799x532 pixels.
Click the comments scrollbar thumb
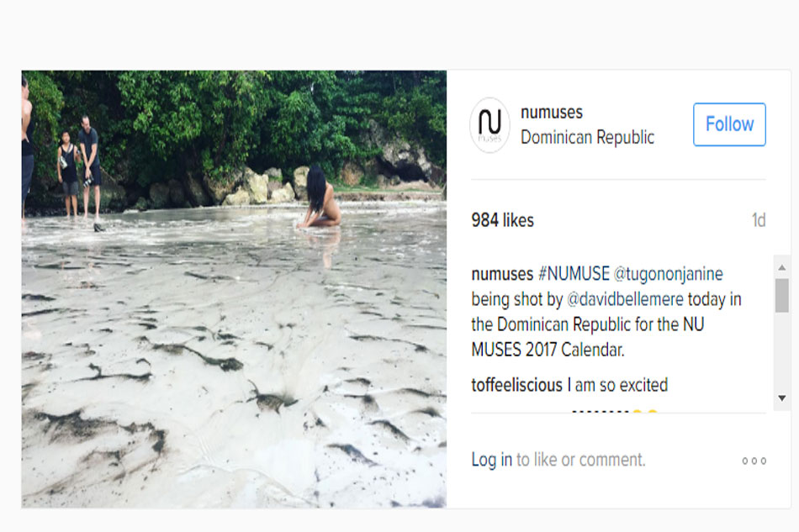pyautogui.click(x=781, y=295)
